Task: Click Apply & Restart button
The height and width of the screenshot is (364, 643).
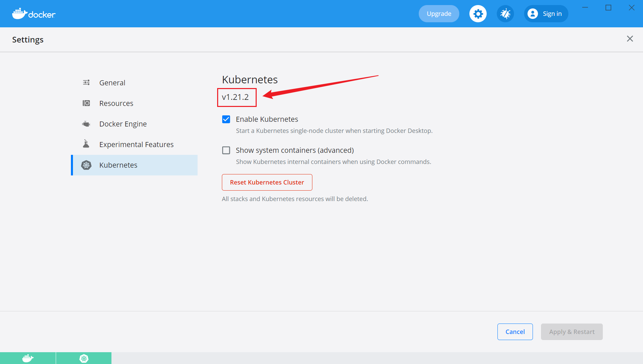Action: (572, 332)
